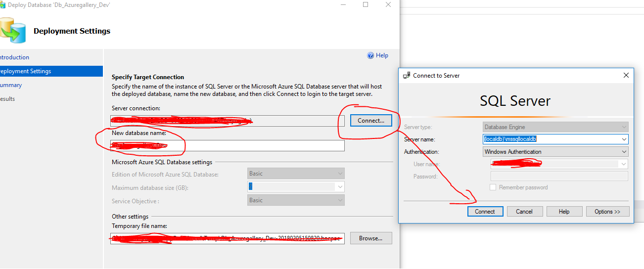
Task: Click Cancel in Connect to Server dialog
Action: click(525, 212)
